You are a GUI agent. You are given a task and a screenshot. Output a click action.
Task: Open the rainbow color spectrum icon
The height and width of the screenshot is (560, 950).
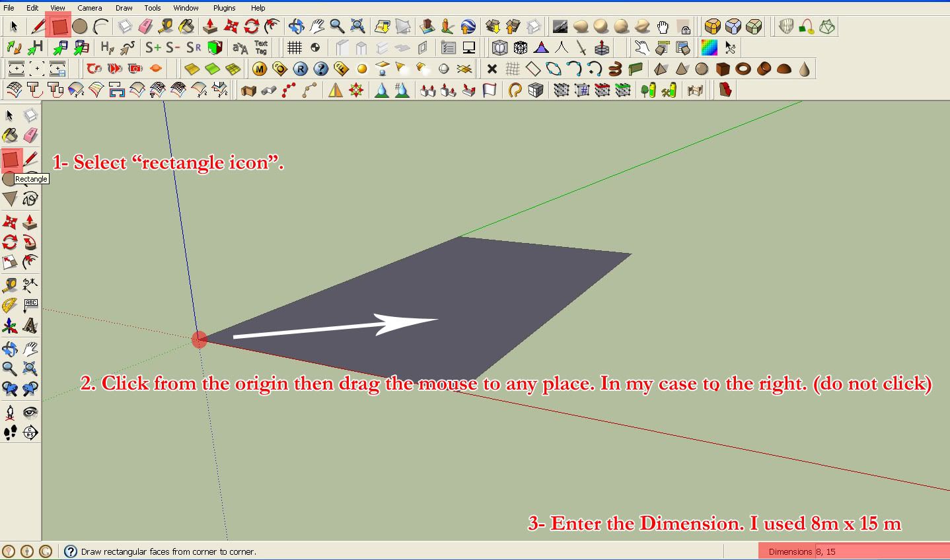click(709, 48)
